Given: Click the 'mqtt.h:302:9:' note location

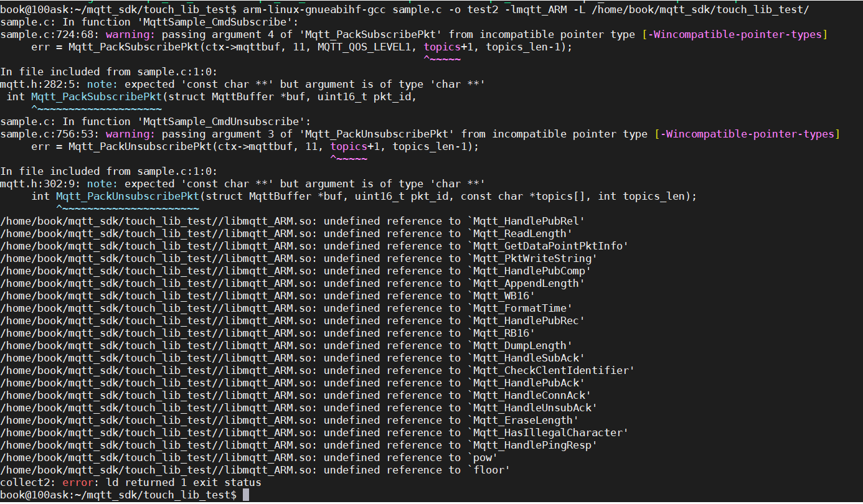Looking at the screenshot, I should tap(40, 184).
